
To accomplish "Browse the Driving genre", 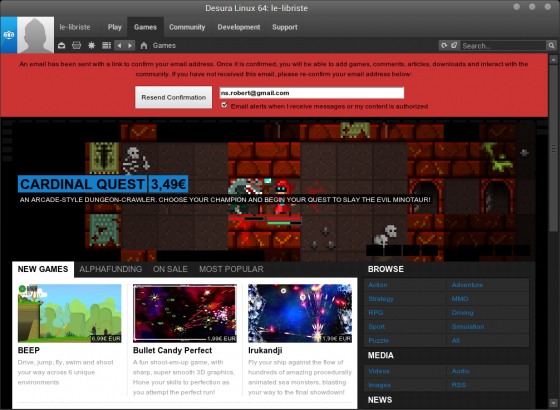I will (462, 313).
